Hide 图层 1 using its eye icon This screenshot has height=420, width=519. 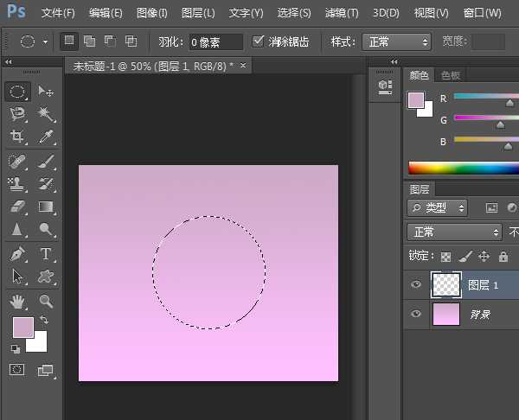pos(416,284)
